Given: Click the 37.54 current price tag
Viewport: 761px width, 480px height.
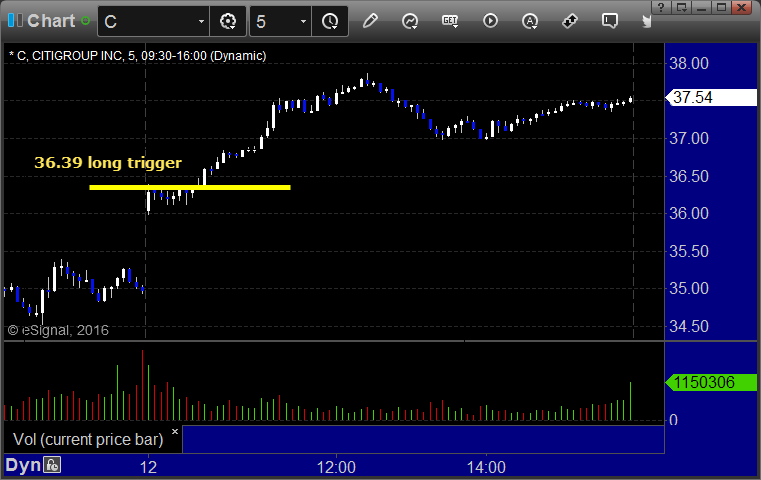Looking at the screenshot, I should pos(712,98).
